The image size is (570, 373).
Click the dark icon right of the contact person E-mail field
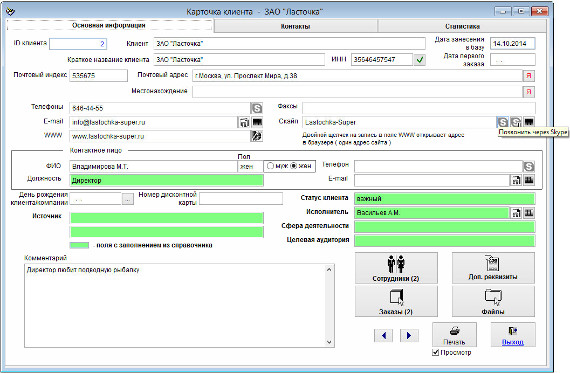click(x=529, y=180)
